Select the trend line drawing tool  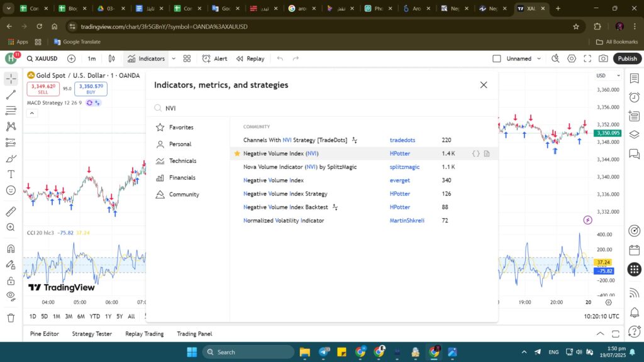11,94
